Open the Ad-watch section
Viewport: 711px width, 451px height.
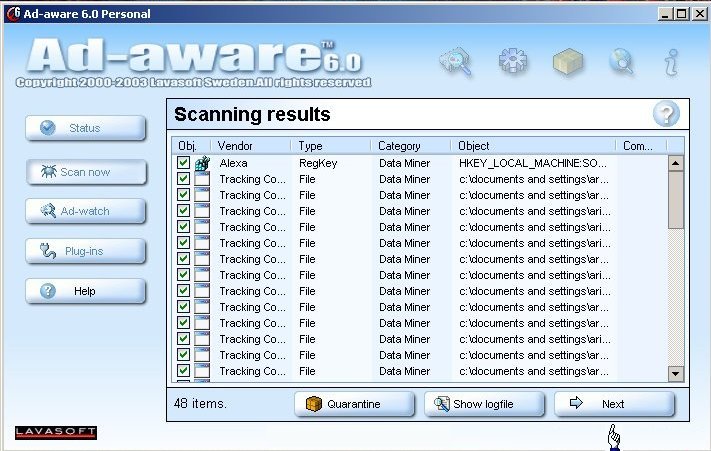pyautogui.click(x=86, y=211)
